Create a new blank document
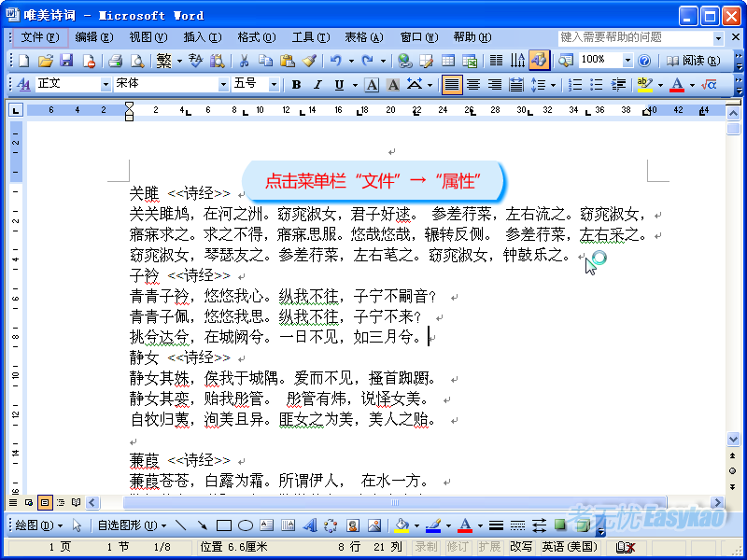747x560 pixels. click(24, 61)
